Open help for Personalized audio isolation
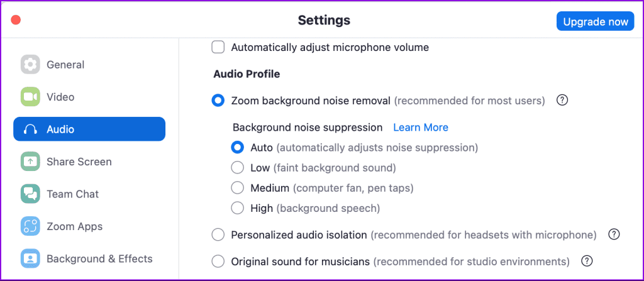The image size is (644, 281). tap(614, 234)
